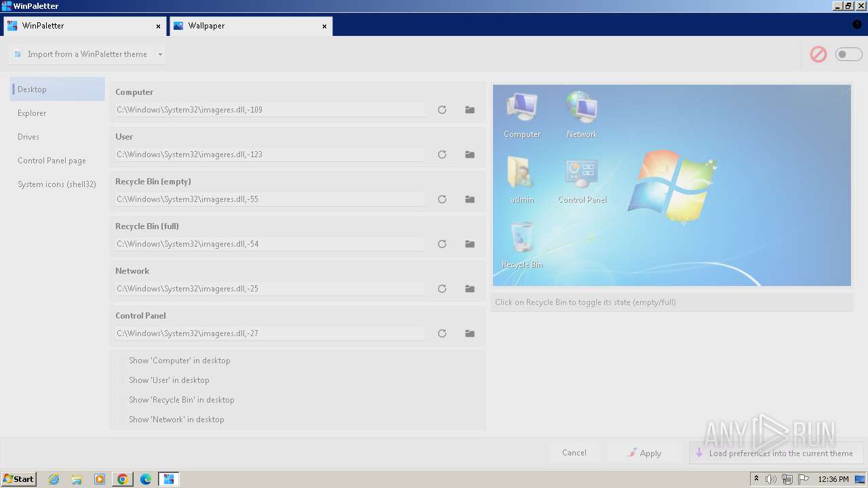This screenshot has width=868, height=488.
Task: Reset the Network icon path
Action: click(x=442, y=289)
